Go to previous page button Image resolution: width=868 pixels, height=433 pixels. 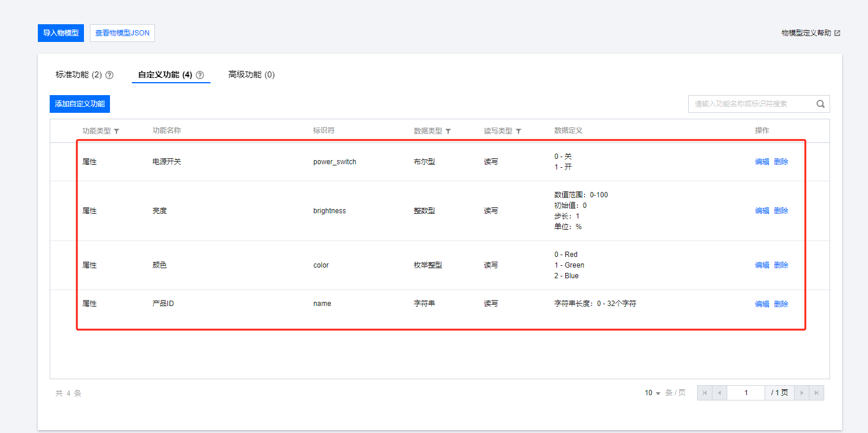click(720, 393)
